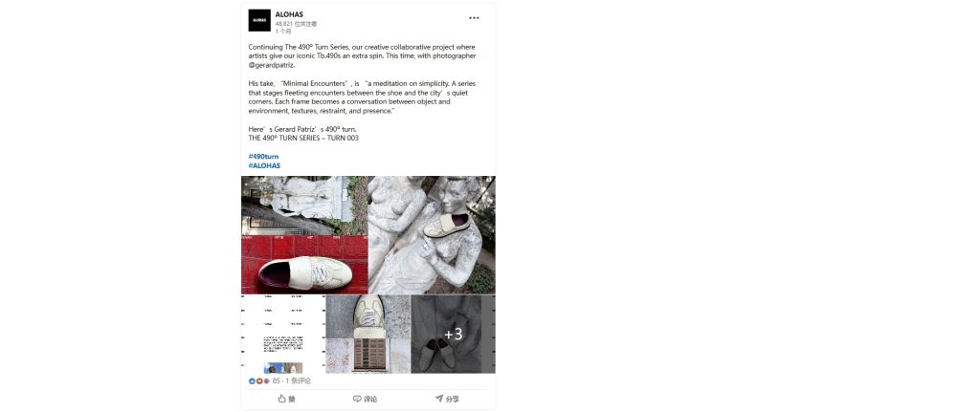Open the #ALOHAS hashtag link
The width and height of the screenshot is (980, 412).
264,165
